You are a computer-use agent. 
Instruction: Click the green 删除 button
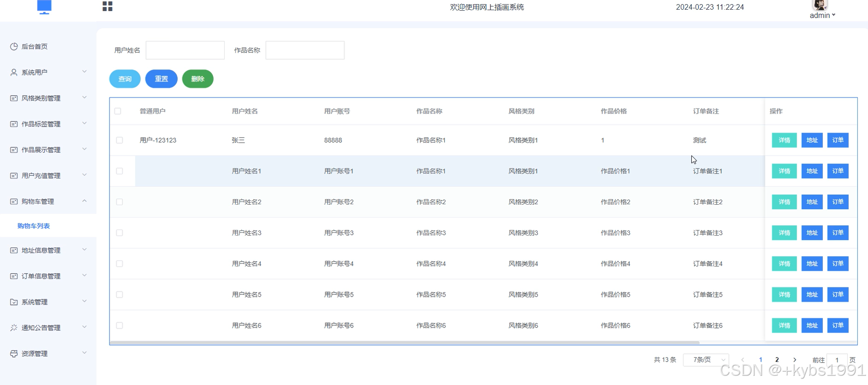(x=197, y=79)
